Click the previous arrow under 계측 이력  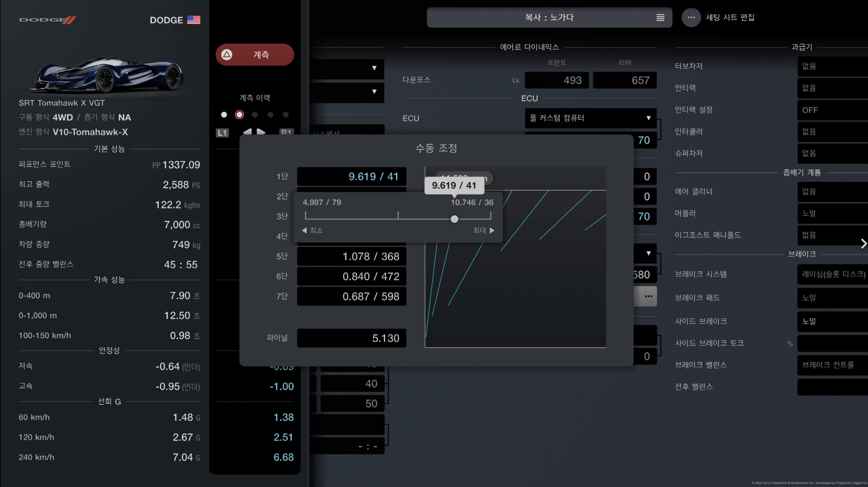248,132
